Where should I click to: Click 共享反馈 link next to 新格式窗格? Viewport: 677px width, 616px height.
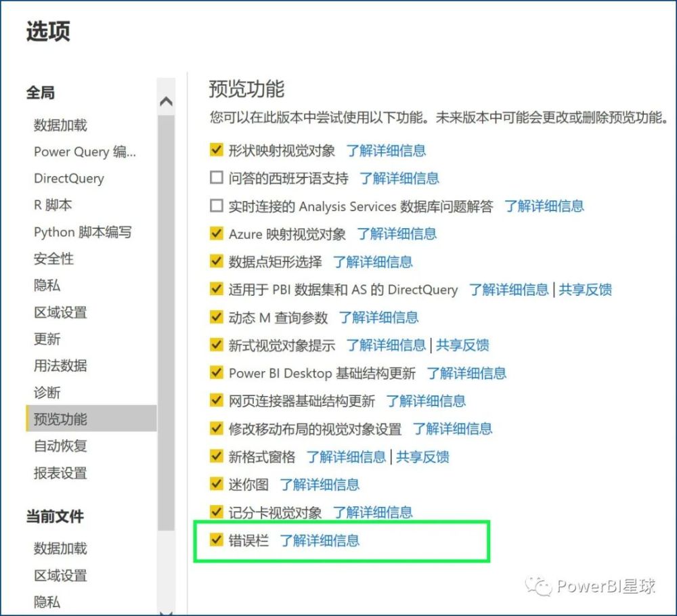click(422, 457)
